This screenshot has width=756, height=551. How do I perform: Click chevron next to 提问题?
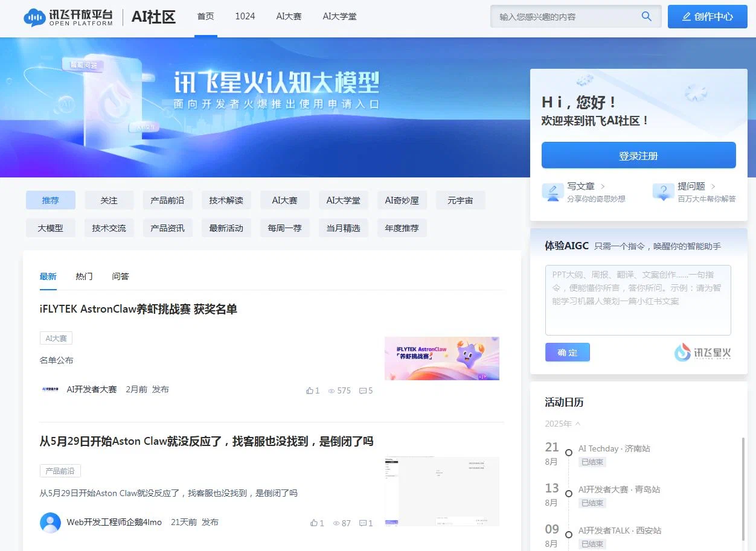click(713, 186)
